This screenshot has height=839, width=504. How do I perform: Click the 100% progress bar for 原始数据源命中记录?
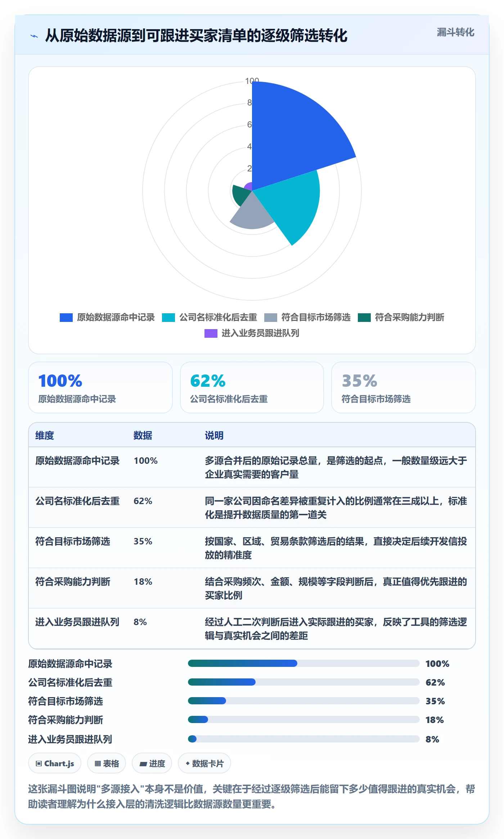click(304, 663)
